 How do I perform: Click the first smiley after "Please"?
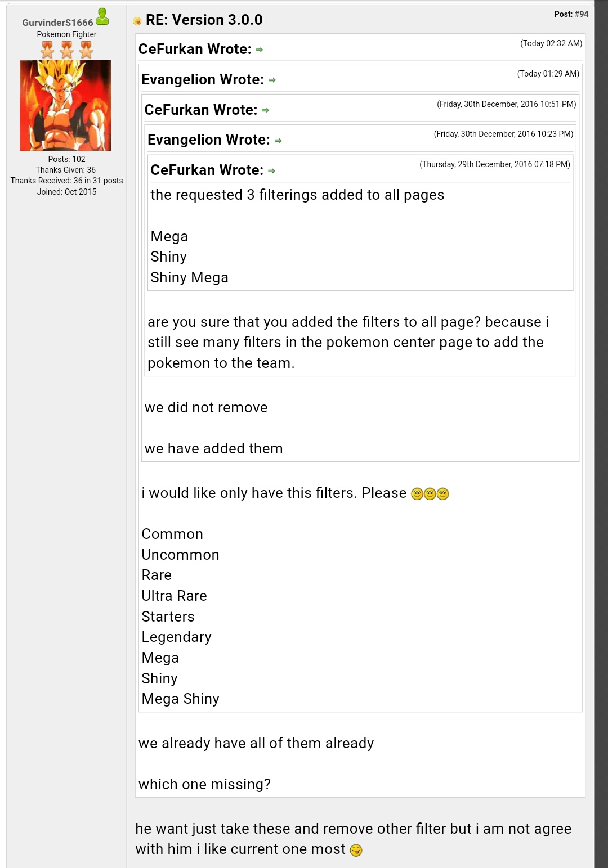pyautogui.click(x=417, y=494)
